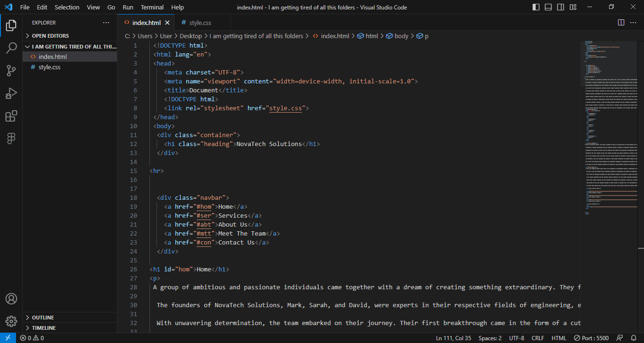Open the html breadcrumb dropdown
This screenshot has width=644, height=343.
pyautogui.click(x=368, y=36)
